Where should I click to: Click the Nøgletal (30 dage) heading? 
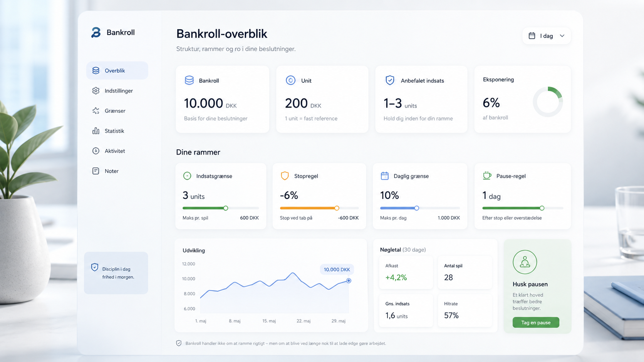point(403,250)
